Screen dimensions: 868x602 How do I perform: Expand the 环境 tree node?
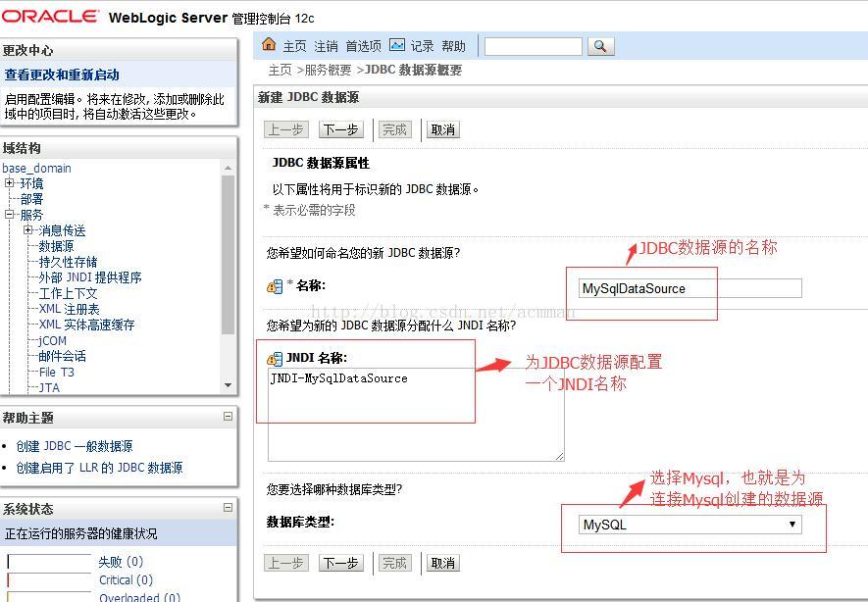click(x=9, y=182)
